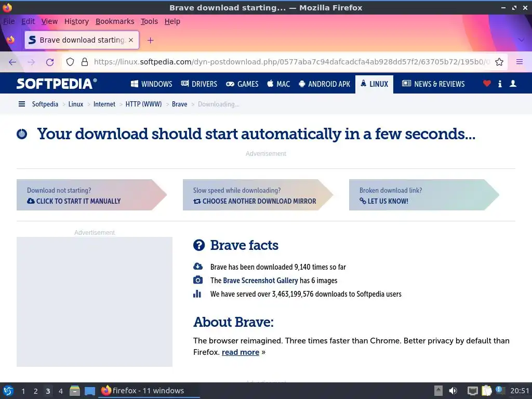
Task: Report broken link via Let Us Know
Action: tap(424, 195)
